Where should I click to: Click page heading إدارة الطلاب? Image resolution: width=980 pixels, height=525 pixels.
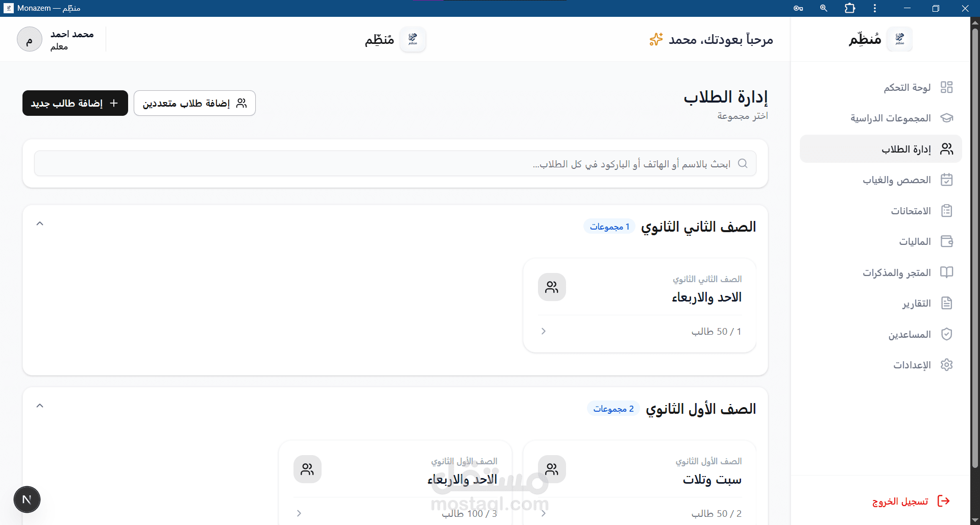point(726,97)
